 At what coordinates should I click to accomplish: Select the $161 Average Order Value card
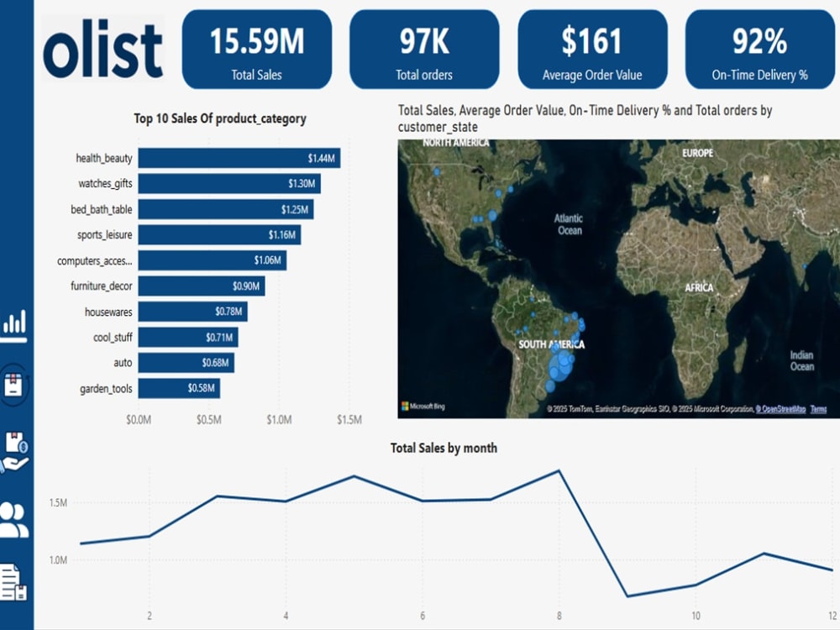pyautogui.click(x=592, y=50)
